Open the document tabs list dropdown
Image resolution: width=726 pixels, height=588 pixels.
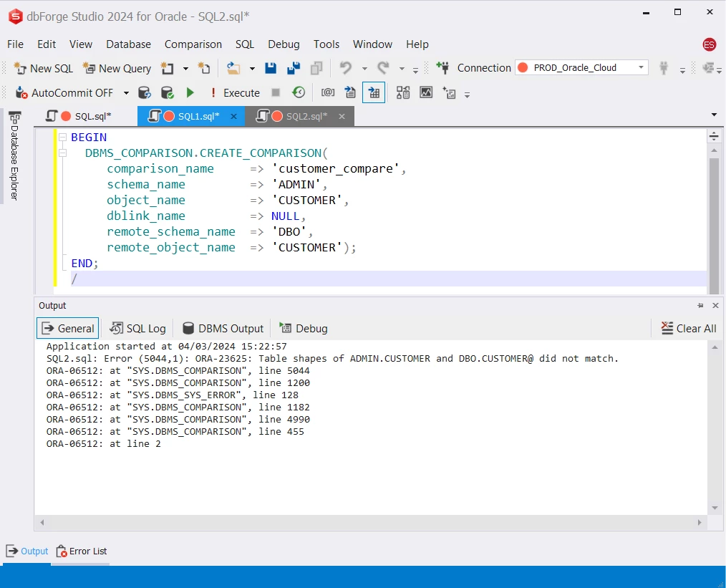(714, 115)
